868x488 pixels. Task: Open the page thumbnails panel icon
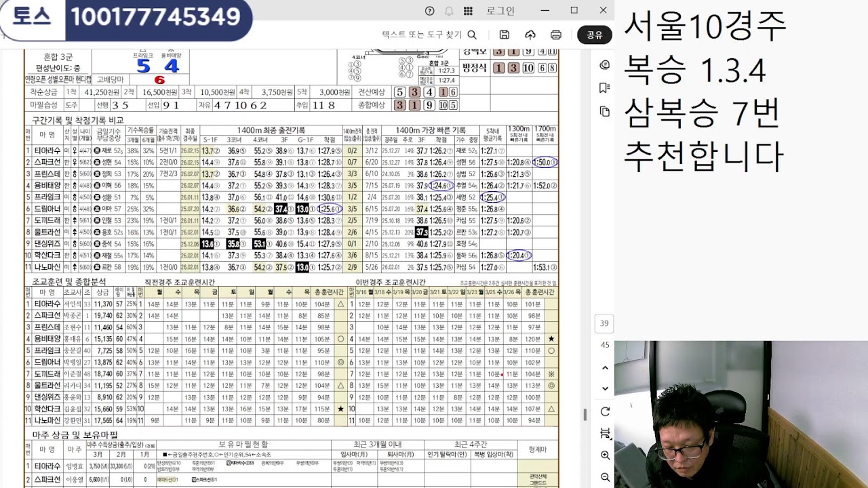coord(605,111)
